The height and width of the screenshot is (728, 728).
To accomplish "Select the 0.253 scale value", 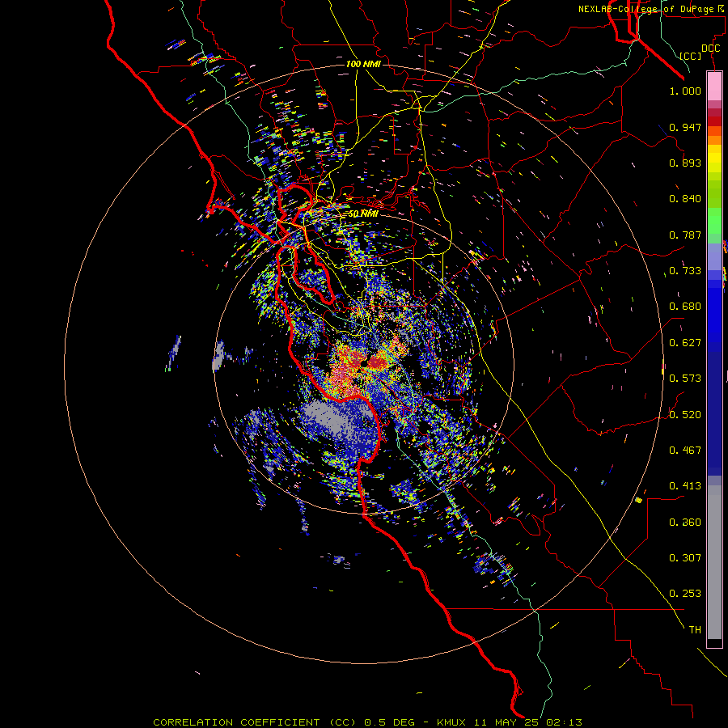I will coord(685,594).
